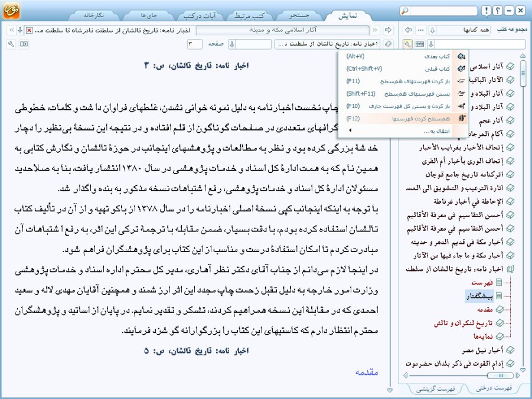Click the eraser icon next to the book title field
This screenshot has width=532, height=399.
tap(388, 44)
